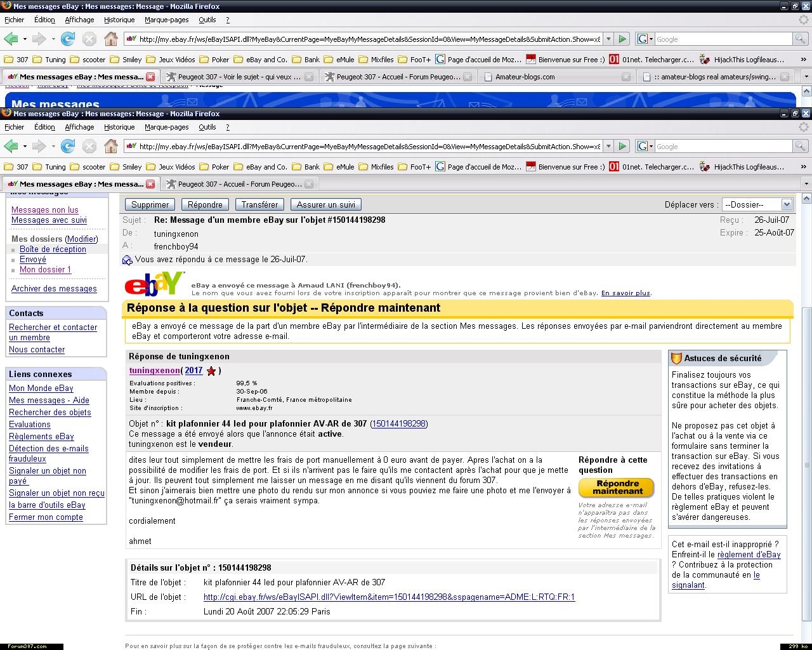The image size is (812, 650).
Task: Click security shield icon in Astuces panel
Action: click(676, 359)
